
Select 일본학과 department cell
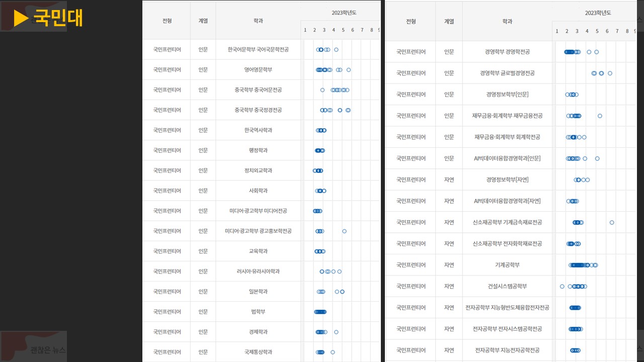[258, 291]
